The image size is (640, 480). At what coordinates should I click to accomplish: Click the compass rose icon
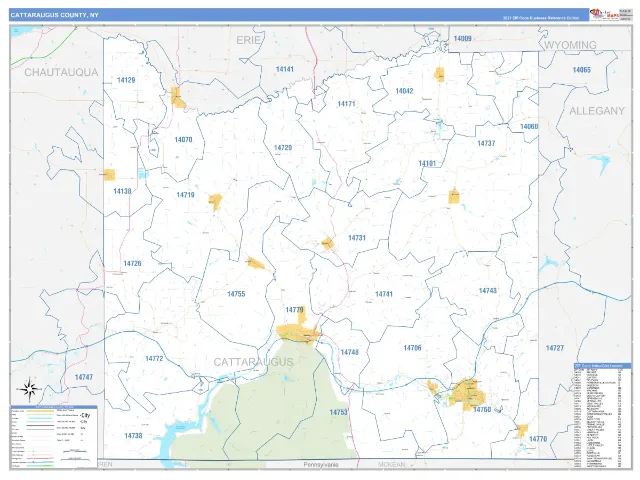point(29,389)
